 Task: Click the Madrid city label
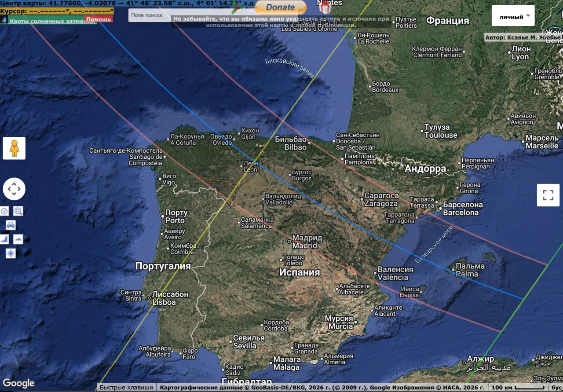point(307,242)
